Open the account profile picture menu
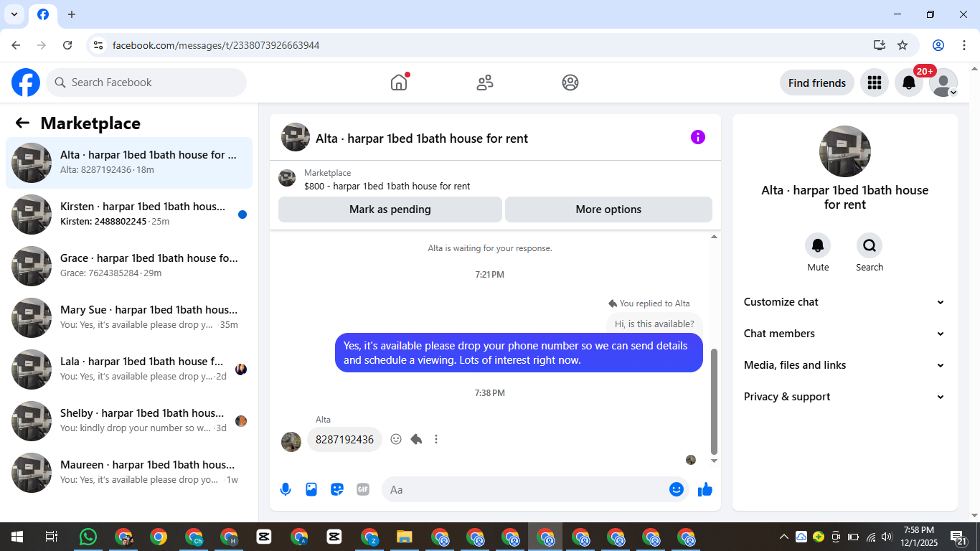980x551 pixels. pos(943,83)
